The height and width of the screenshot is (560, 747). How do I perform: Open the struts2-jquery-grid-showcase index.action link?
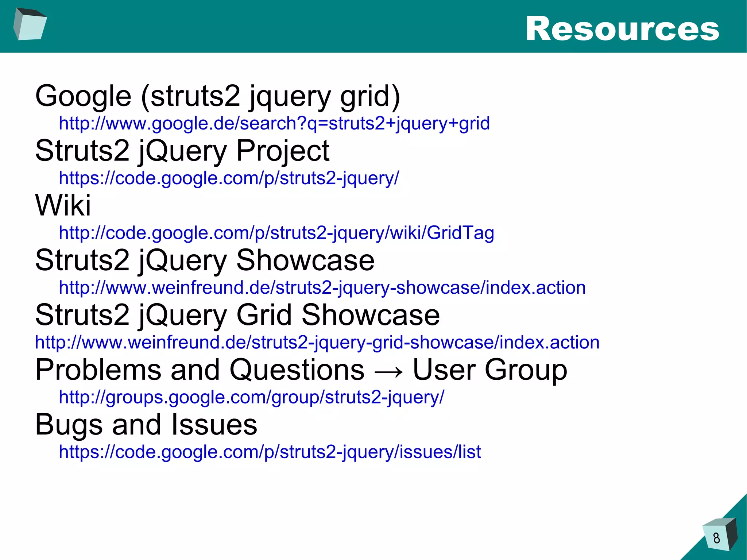[x=317, y=342]
